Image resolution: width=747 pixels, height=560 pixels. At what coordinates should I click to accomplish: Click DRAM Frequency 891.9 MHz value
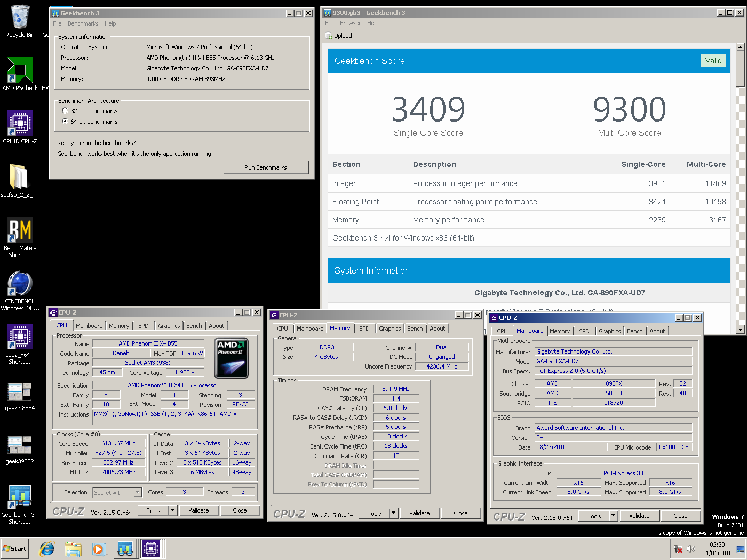tap(396, 389)
